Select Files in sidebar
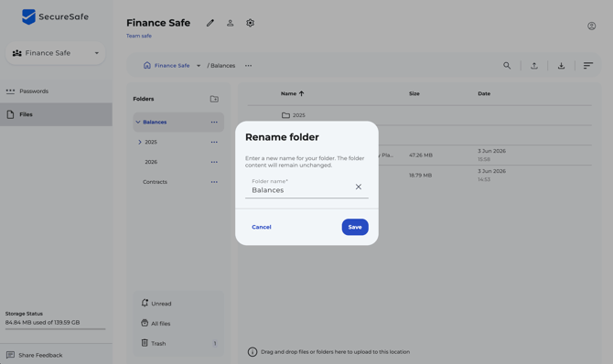The image size is (613, 364). (56, 114)
